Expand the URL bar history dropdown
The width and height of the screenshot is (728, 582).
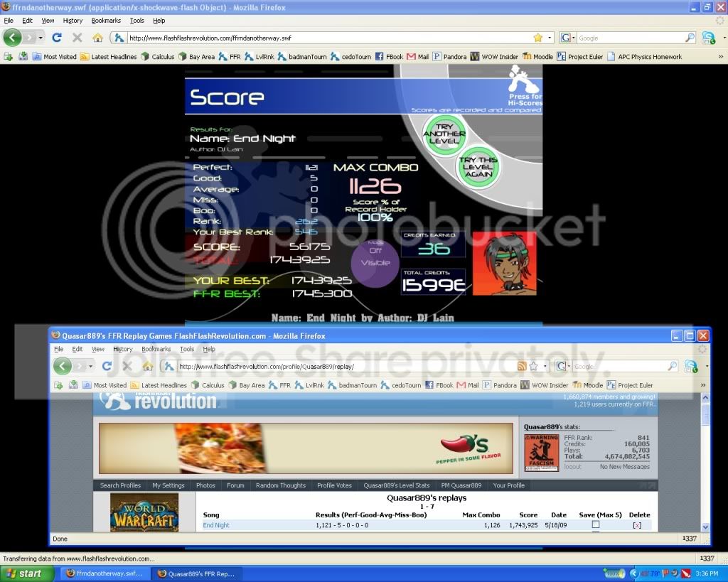[548, 38]
